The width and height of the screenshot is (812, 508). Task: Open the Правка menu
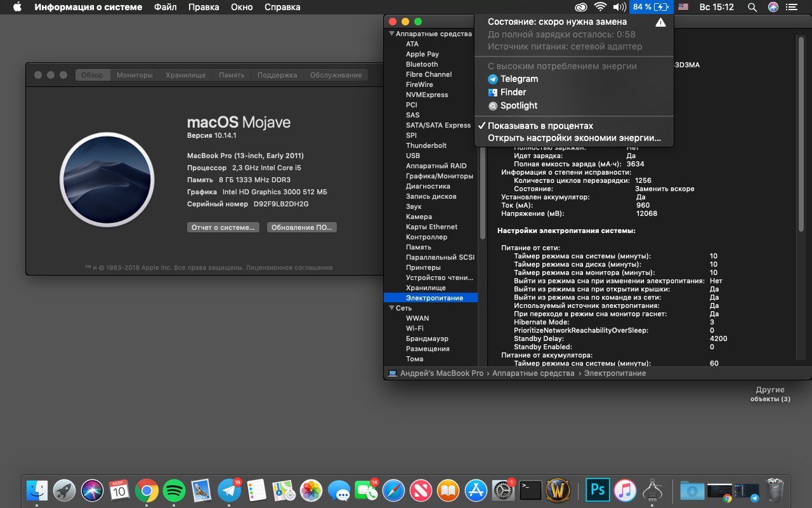(204, 7)
